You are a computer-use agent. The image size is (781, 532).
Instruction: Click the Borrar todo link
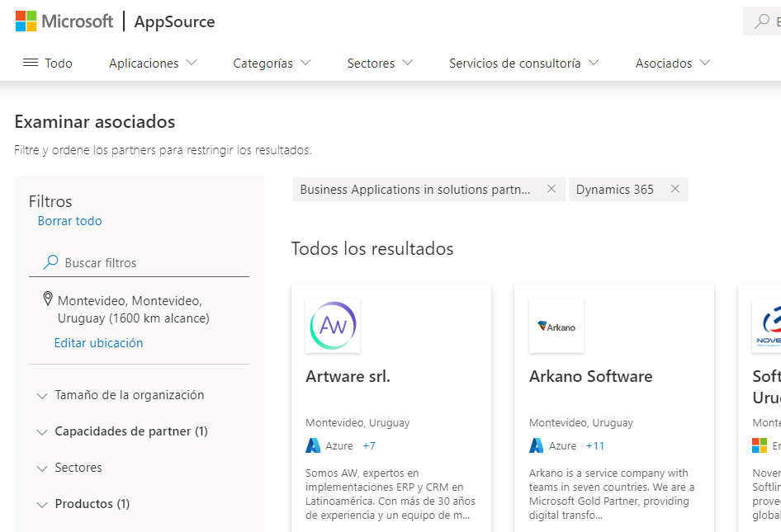tap(69, 221)
